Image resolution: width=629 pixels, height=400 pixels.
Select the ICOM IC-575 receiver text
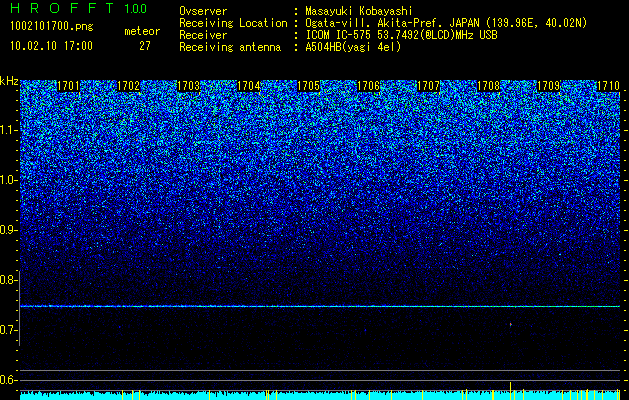[401, 35]
